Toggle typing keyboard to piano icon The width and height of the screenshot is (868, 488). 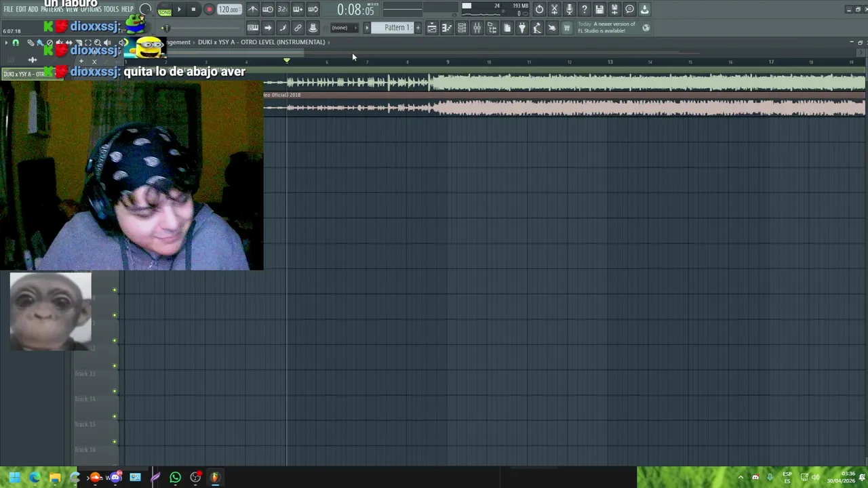252,28
